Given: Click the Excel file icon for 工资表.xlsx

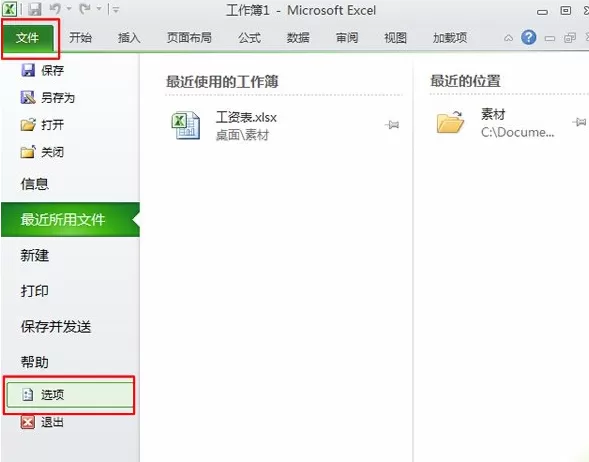Looking at the screenshot, I should pyautogui.click(x=186, y=125).
